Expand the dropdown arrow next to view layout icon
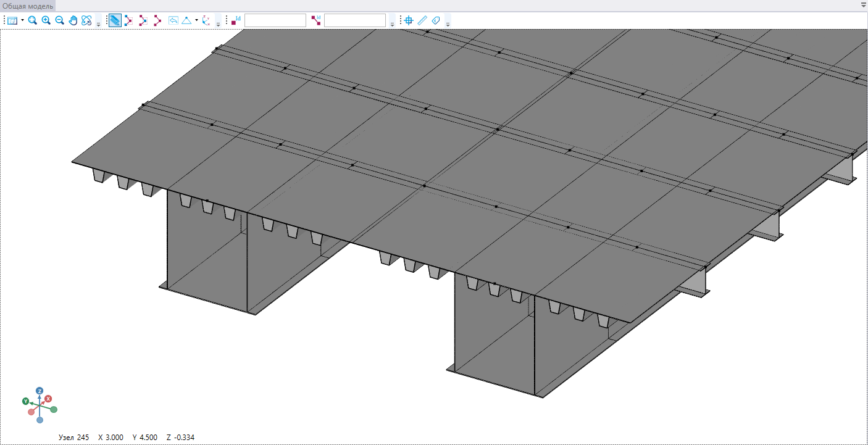 [23, 20]
